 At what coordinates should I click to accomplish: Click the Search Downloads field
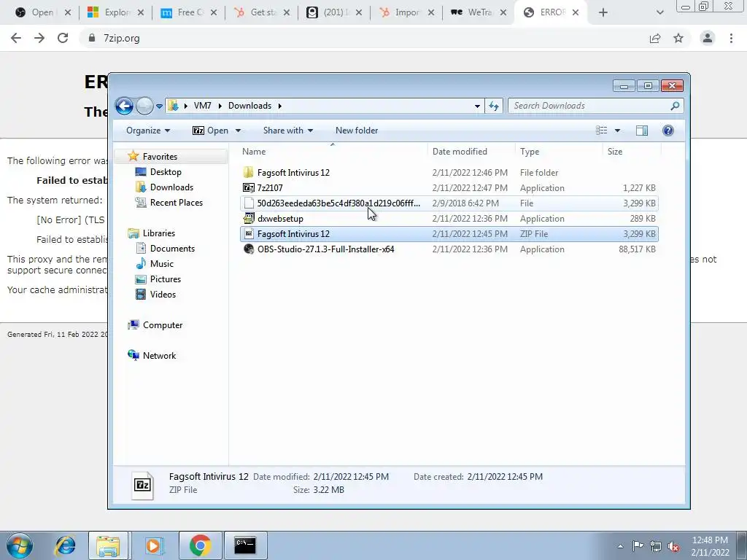pyautogui.click(x=595, y=106)
